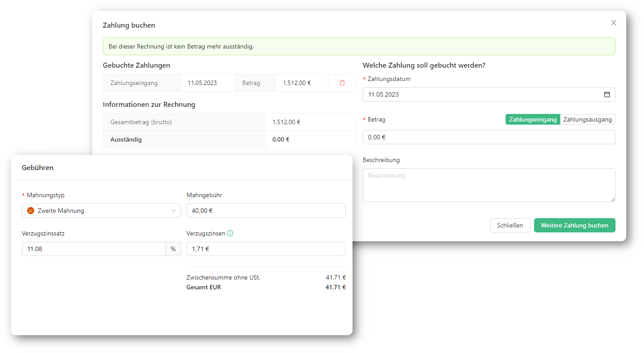Focus the Zahlungsdatum date field
Image resolution: width=644 pixels, height=353 pixels.
[481, 94]
